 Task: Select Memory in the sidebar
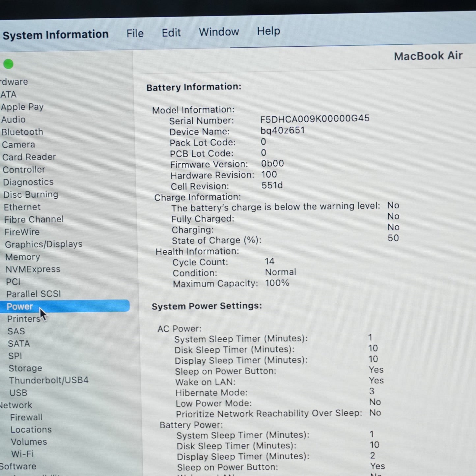tap(23, 257)
